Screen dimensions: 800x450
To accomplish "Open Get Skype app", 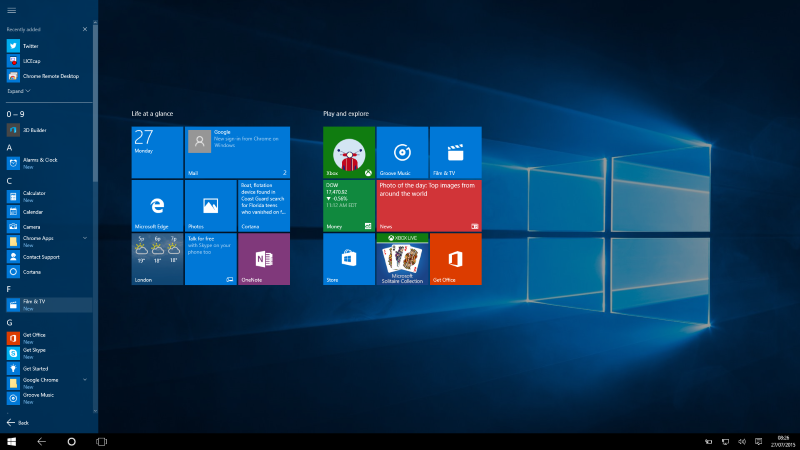I will (x=48, y=353).
